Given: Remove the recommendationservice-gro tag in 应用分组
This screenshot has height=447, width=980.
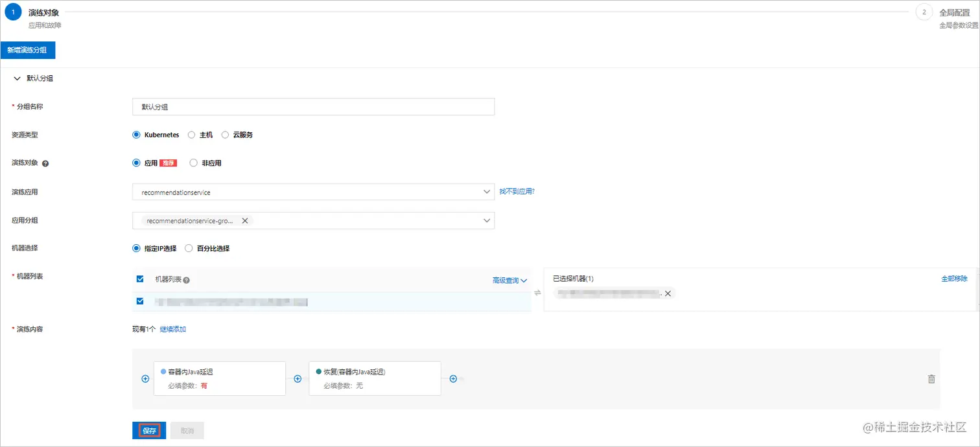Looking at the screenshot, I should (245, 220).
